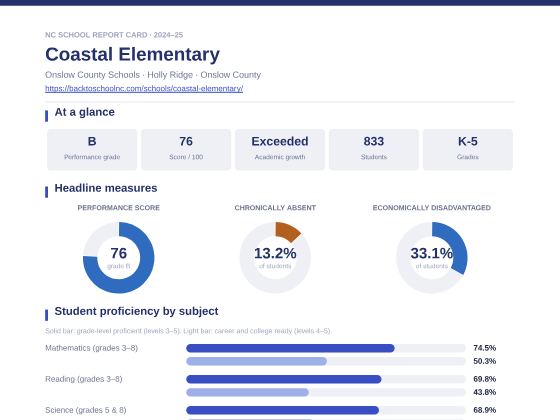Click the chronically absent donut showing 13.2%
560x420 pixels.
(275, 258)
